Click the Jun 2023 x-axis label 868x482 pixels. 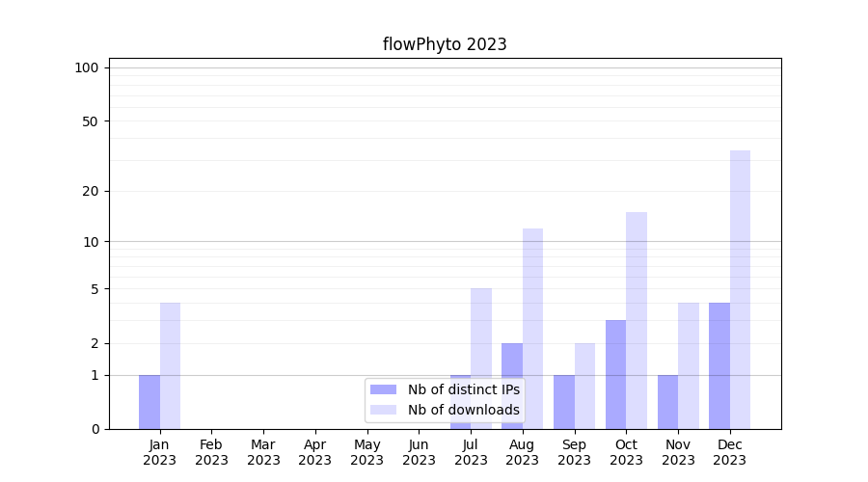(419, 452)
